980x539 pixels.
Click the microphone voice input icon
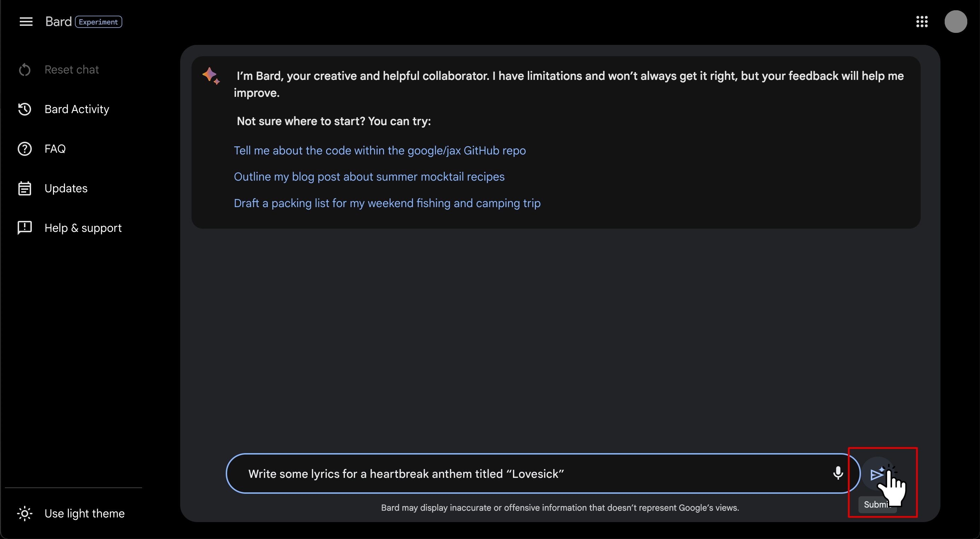tap(838, 473)
